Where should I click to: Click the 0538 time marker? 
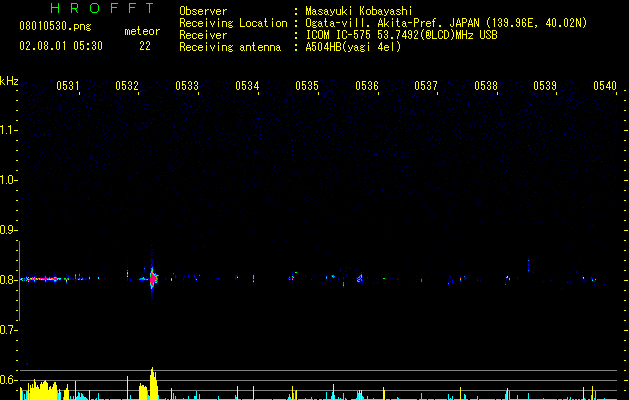click(486, 86)
